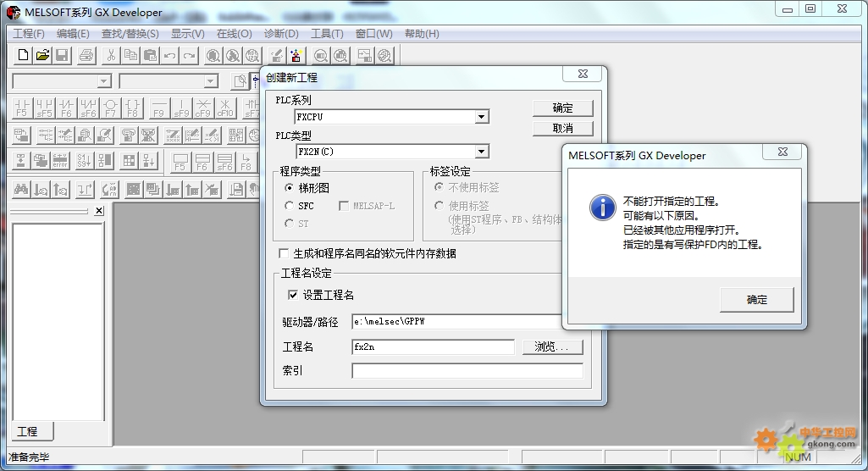Image resolution: width=868 pixels, height=471 pixels.
Task: Open the 编辑(E) menu
Action: (x=73, y=34)
